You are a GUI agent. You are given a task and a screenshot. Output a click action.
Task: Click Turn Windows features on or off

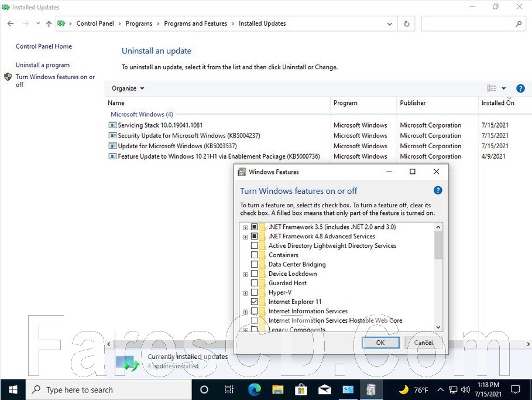click(x=55, y=81)
